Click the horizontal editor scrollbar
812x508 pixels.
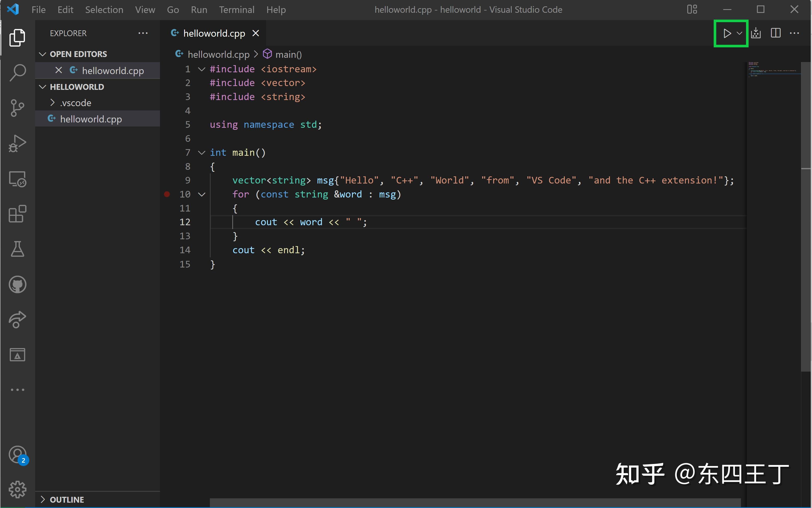pyautogui.click(x=476, y=503)
